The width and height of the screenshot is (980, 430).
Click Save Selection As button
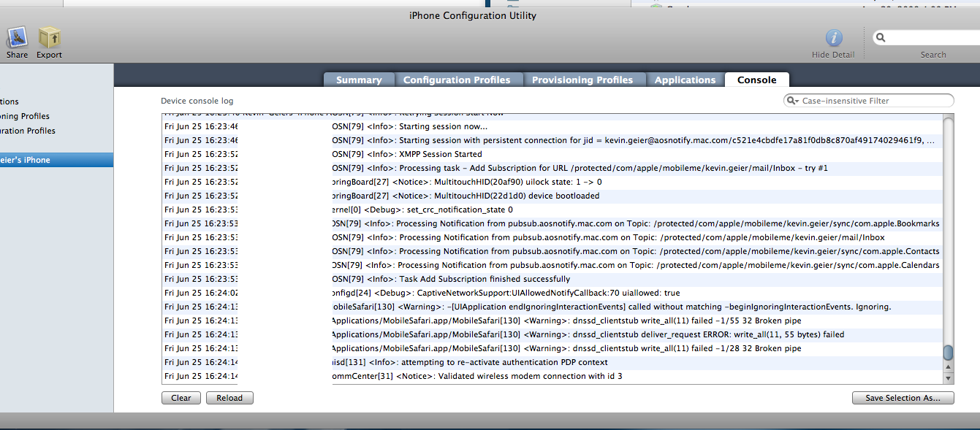[x=903, y=398]
